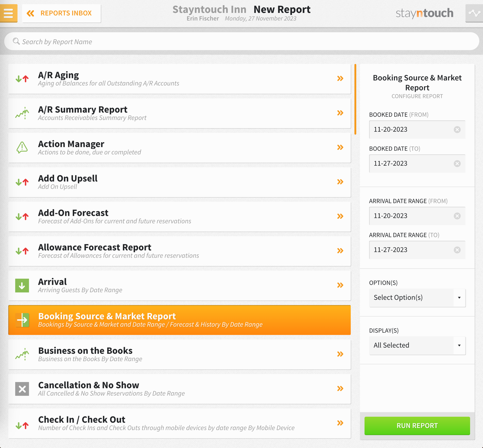Click the search magnifier icon
The height and width of the screenshot is (448, 483).
click(16, 41)
